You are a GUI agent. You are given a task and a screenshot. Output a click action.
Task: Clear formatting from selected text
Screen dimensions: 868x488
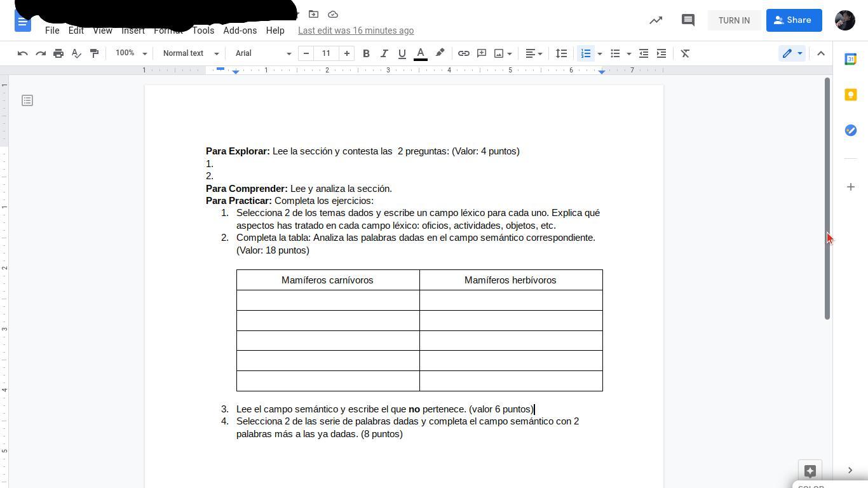[x=685, y=53]
